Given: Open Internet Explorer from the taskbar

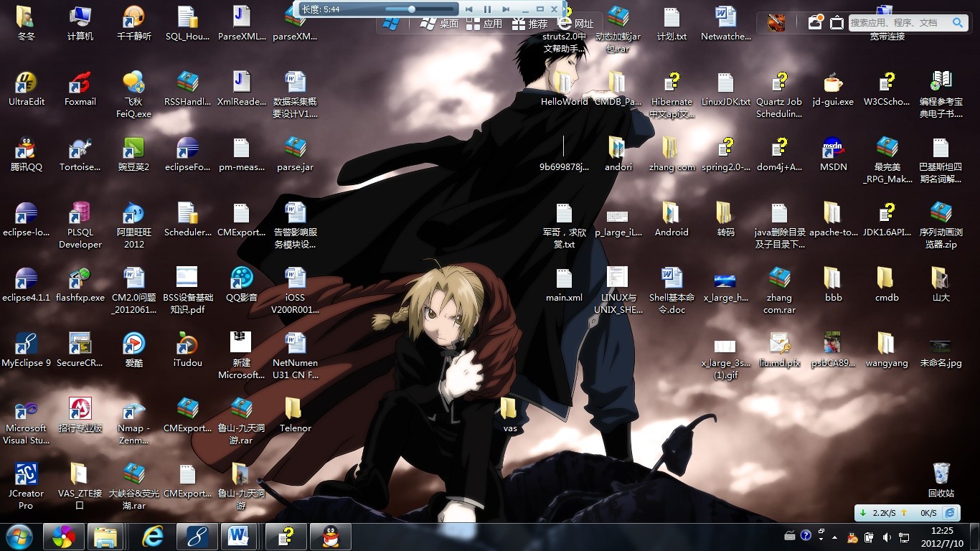Looking at the screenshot, I should point(152,537).
